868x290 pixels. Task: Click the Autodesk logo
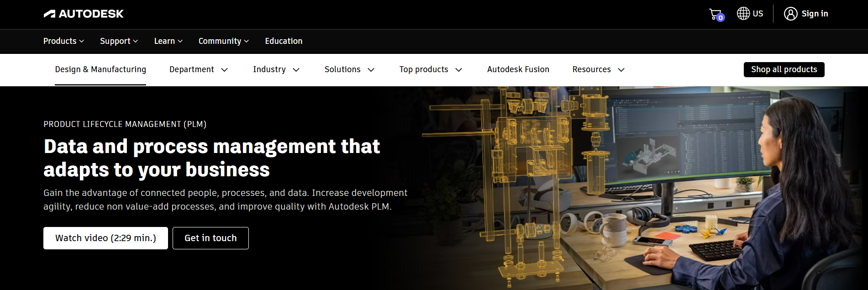coord(84,14)
